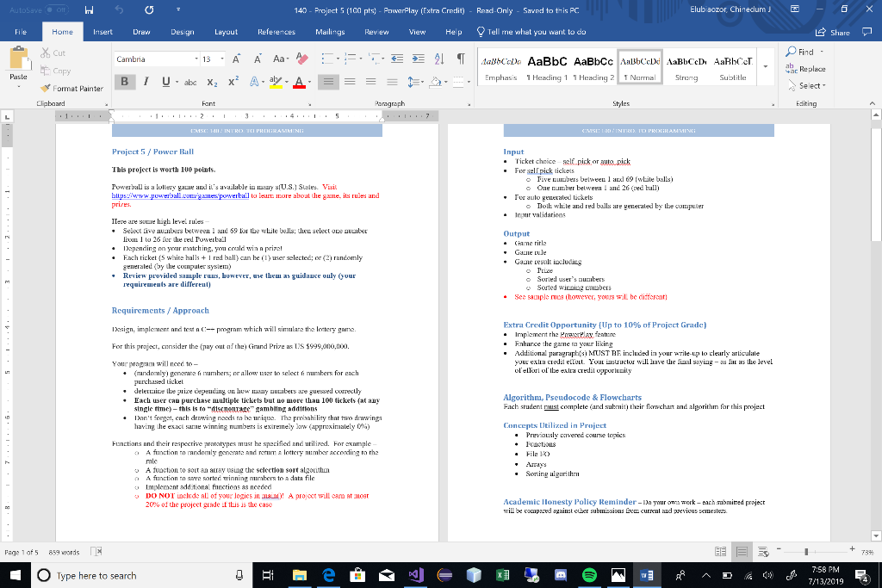Open Change Case Aa dropdown
The height and width of the screenshot is (588, 882).
[281, 59]
